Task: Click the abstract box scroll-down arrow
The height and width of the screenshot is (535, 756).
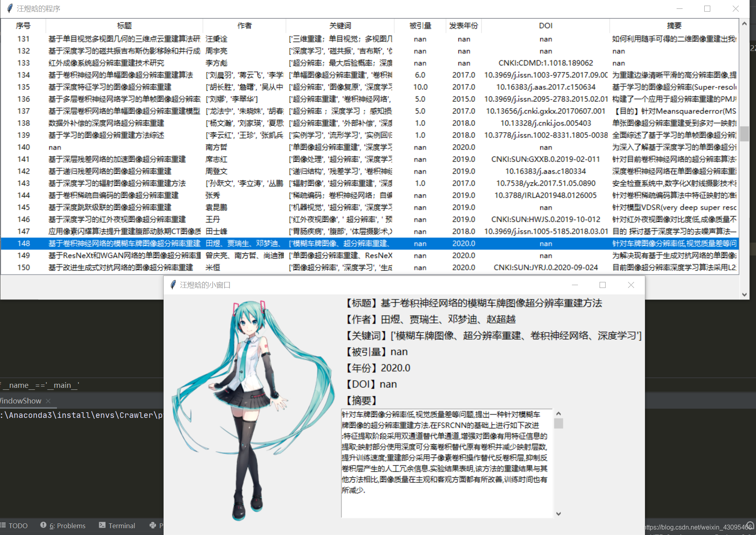Action: click(558, 513)
